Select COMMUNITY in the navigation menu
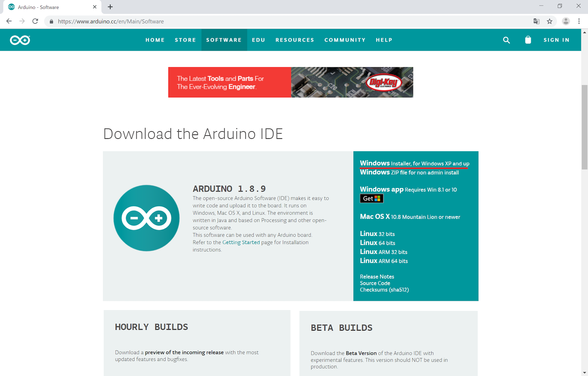This screenshot has width=588, height=376. click(x=345, y=40)
